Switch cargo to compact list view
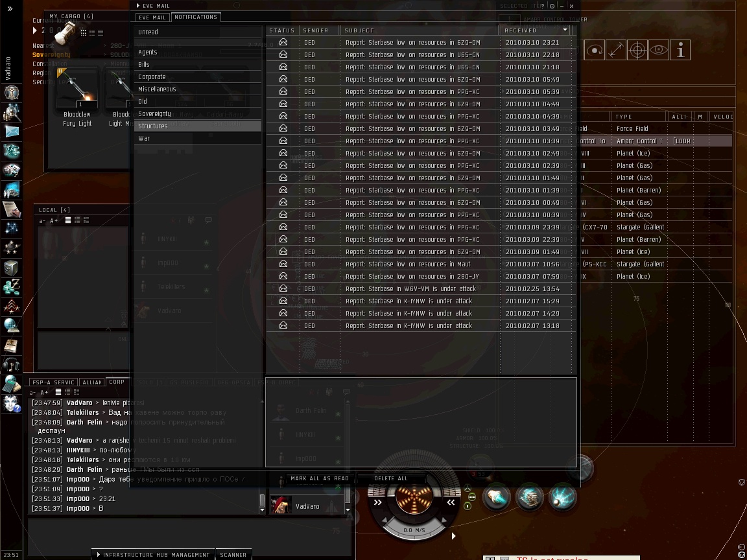The height and width of the screenshot is (560, 747). 101,32
